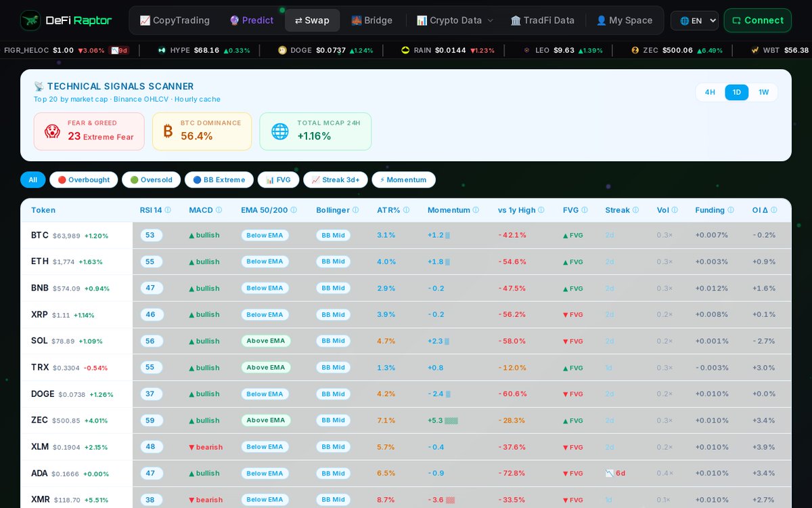
Task: Click the RSI 14 info icon
Action: (x=168, y=210)
